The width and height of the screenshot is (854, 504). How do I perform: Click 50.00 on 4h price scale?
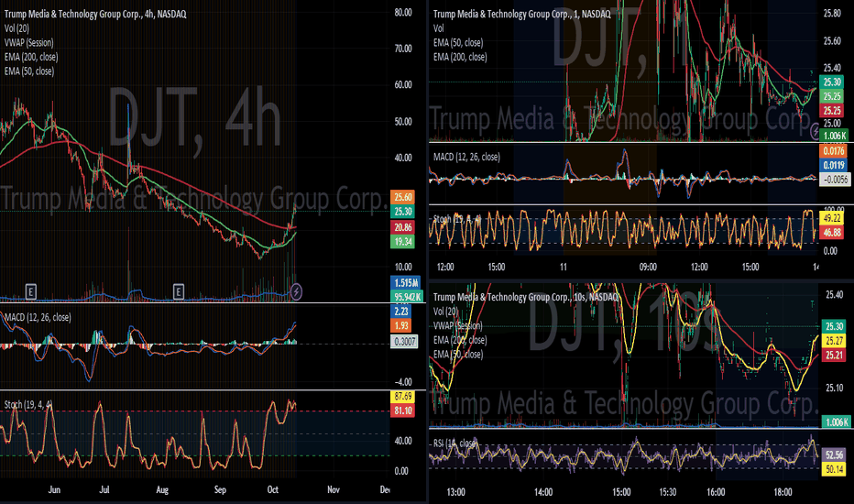403,121
